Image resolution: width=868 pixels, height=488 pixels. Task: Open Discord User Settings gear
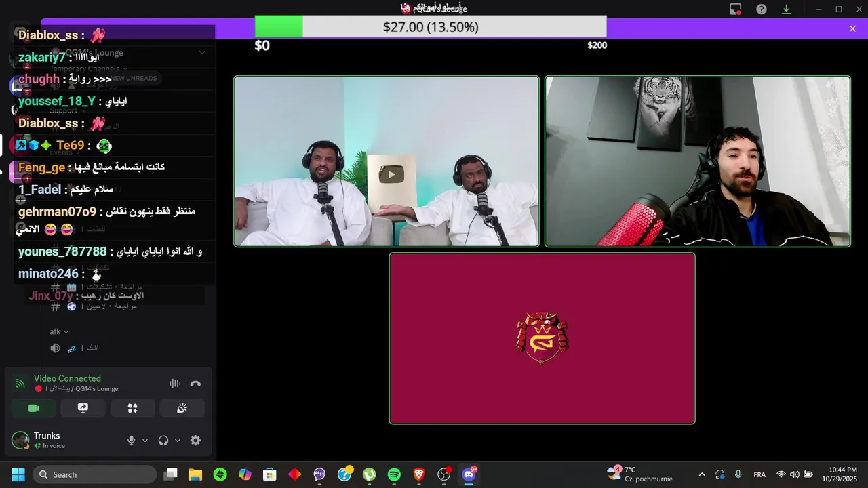click(x=195, y=441)
